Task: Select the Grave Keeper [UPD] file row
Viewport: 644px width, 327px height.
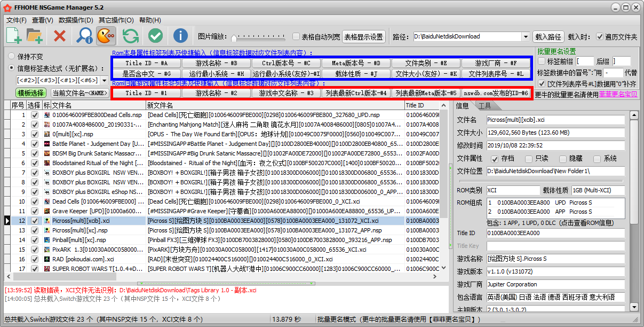Action: [x=222, y=211]
